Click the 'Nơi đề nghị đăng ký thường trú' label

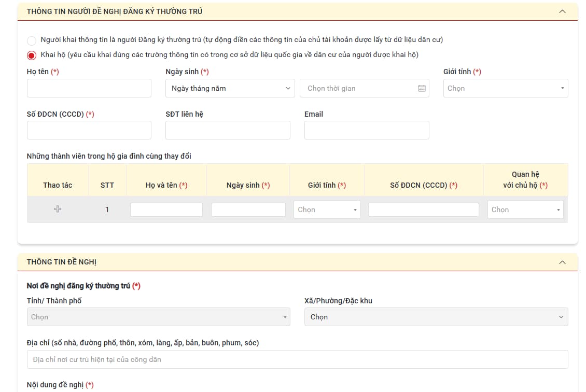point(83,286)
